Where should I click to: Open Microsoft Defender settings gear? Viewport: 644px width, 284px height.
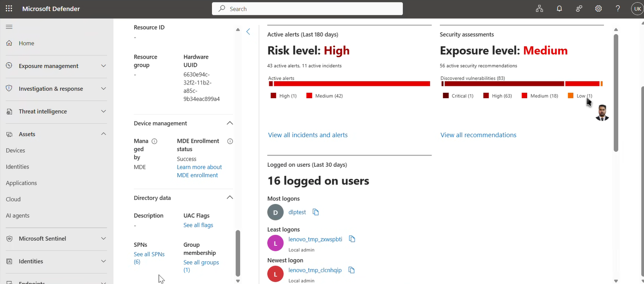pyautogui.click(x=598, y=8)
